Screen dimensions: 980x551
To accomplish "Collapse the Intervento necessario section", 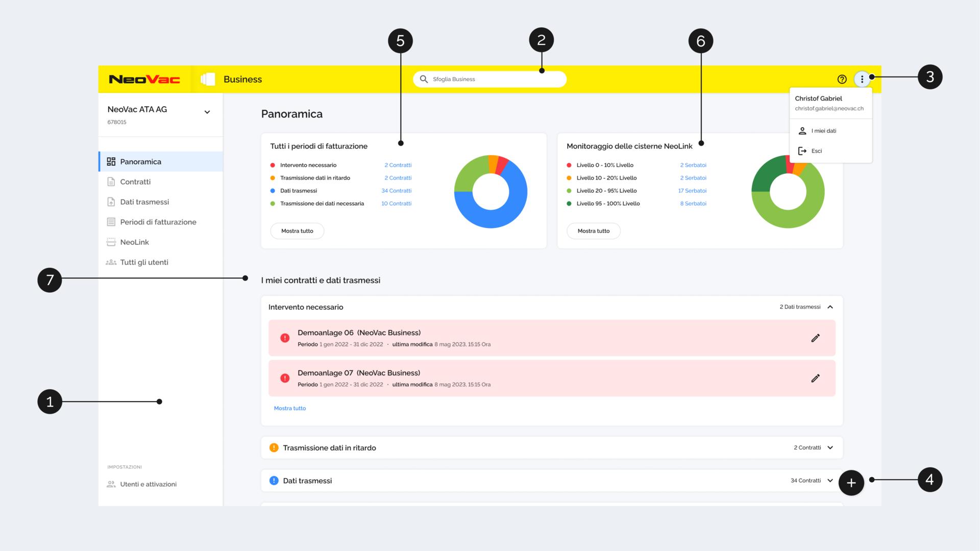I will pos(830,307).
